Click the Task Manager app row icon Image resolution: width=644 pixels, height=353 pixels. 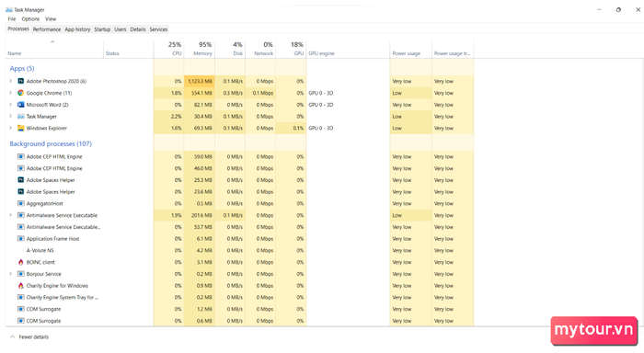pyautogui.click(x=20, y=117)
